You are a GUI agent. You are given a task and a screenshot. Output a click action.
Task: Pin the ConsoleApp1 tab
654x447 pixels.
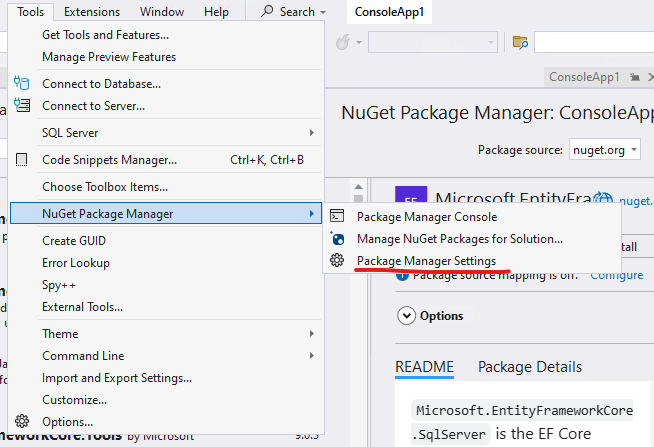point(635,77)
